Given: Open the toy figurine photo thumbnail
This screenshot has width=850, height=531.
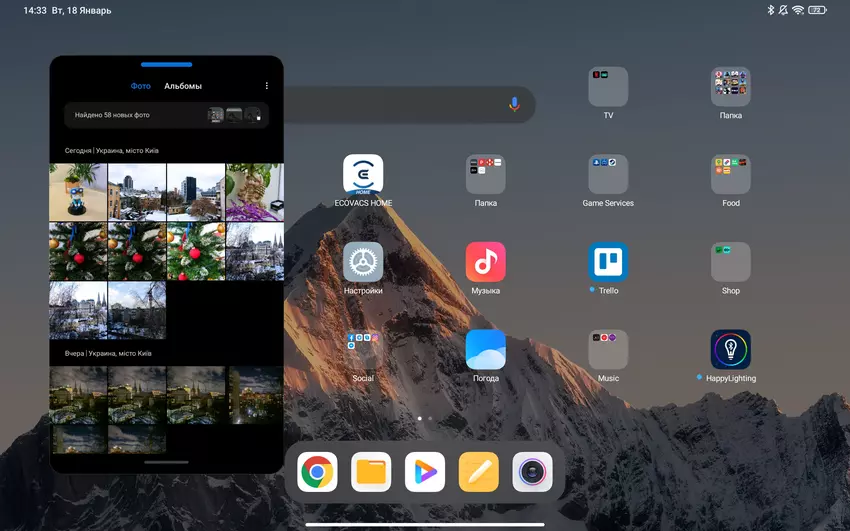Looking at the screenshot, I should pyautogui.click(x=78, y=192).
